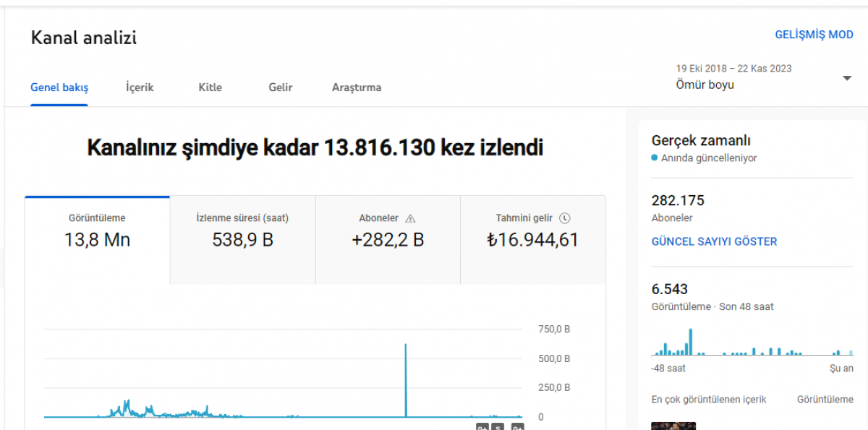This screenshot has height=430, width=868.
Task: Click the En çok görüntülenen içerik label
Action: point(709,399)
